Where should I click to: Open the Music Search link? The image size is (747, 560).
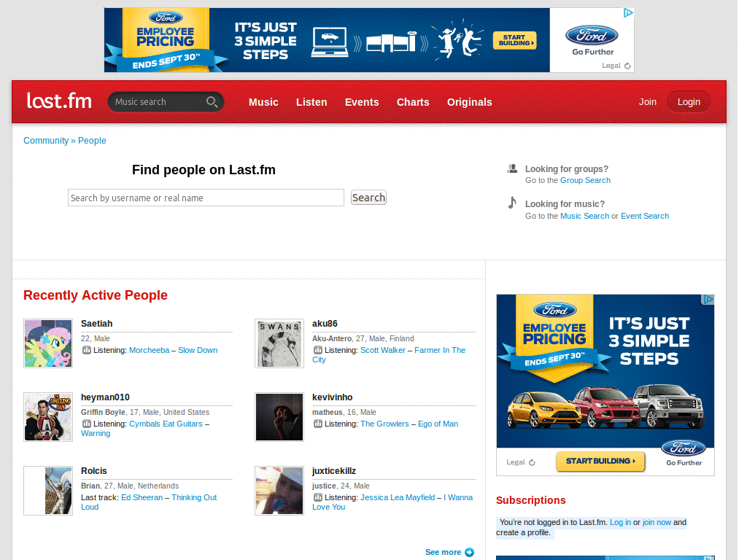(584, 216)
